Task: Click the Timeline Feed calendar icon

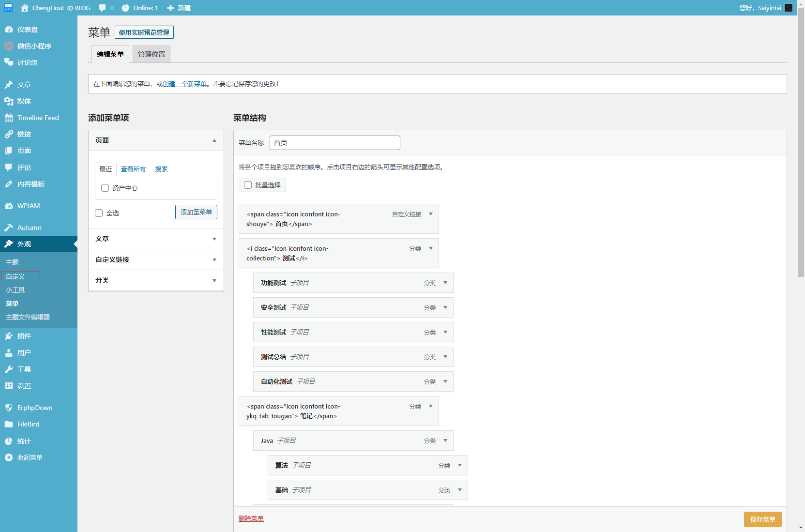Action: coord(9,118)
